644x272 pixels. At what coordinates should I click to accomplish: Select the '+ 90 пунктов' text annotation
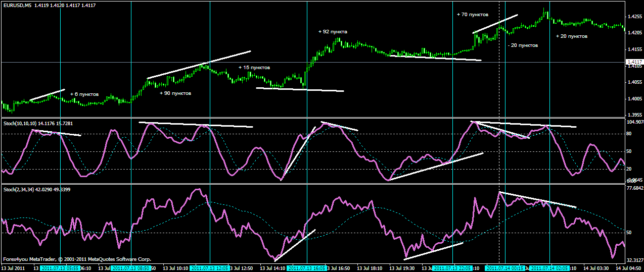[x=175, y=93]
